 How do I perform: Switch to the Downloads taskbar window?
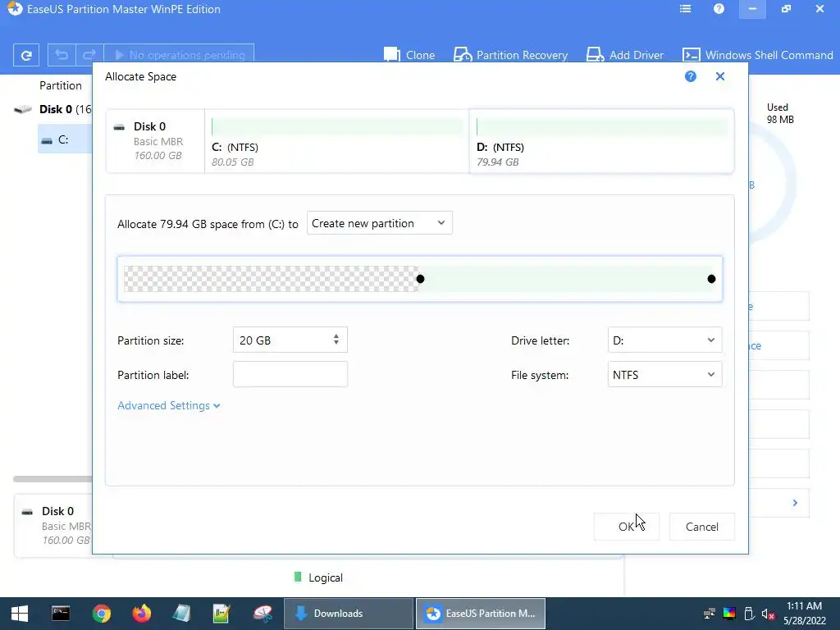348,614
